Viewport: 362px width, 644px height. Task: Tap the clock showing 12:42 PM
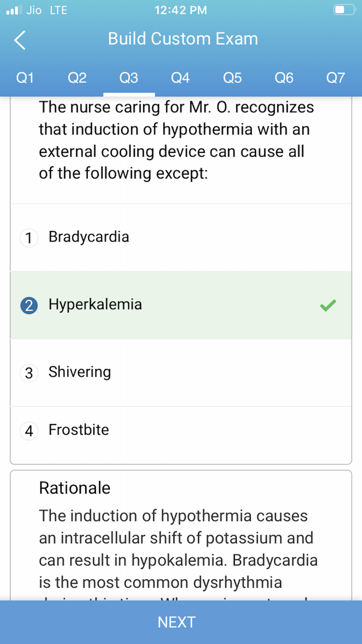pos(180,9)
